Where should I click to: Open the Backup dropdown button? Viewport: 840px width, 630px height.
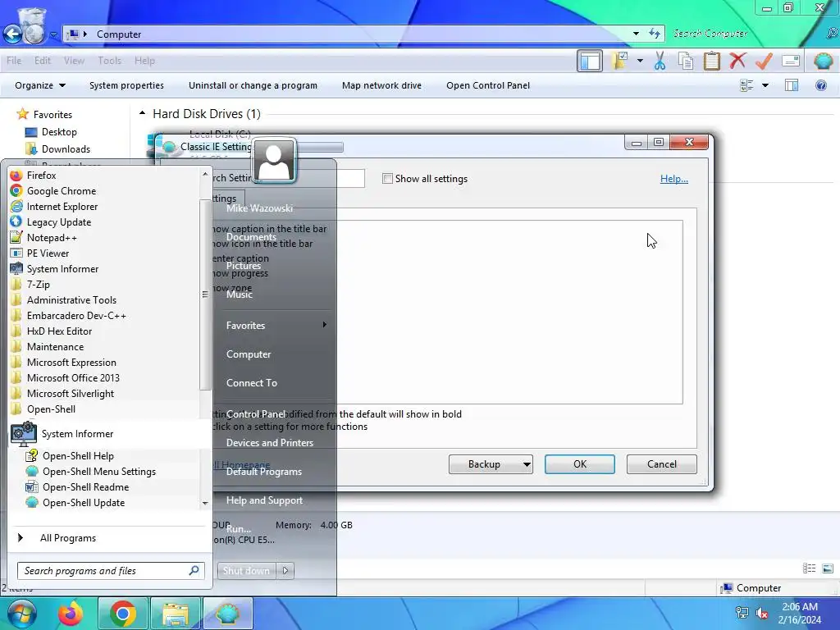[491, 464]
